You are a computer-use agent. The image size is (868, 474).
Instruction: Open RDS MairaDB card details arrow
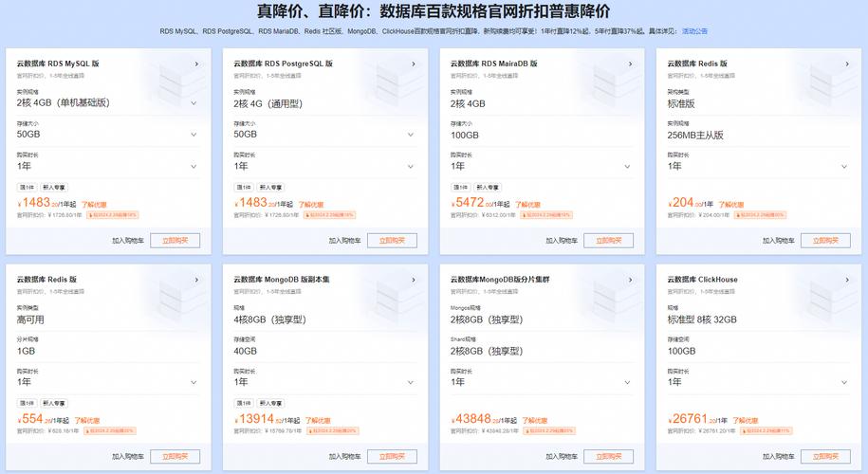pos(630,64)
